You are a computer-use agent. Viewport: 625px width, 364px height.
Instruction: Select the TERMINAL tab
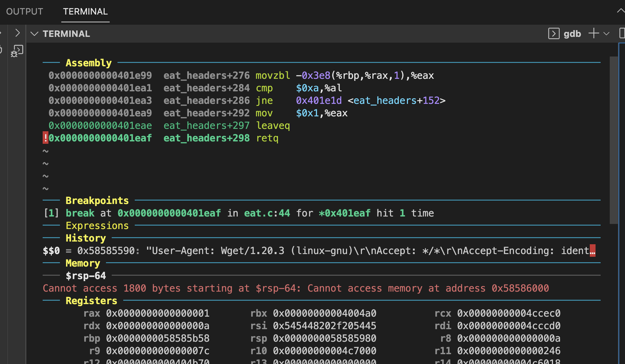(x=85, y=12)
